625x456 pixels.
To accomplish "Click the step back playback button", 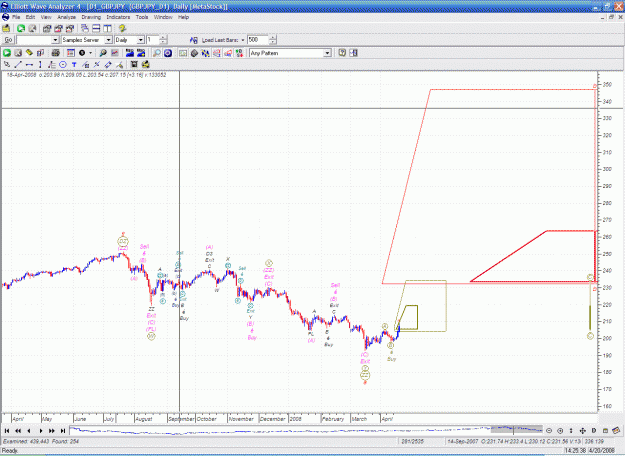I will click(29, 430).
